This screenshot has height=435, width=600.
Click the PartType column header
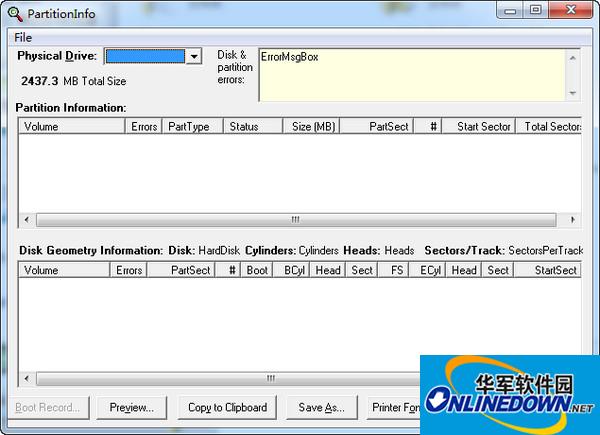coord(188,127)
